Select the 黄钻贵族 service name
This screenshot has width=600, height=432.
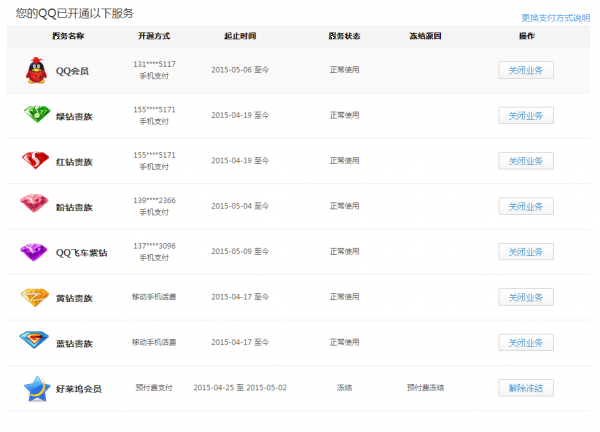74,298
